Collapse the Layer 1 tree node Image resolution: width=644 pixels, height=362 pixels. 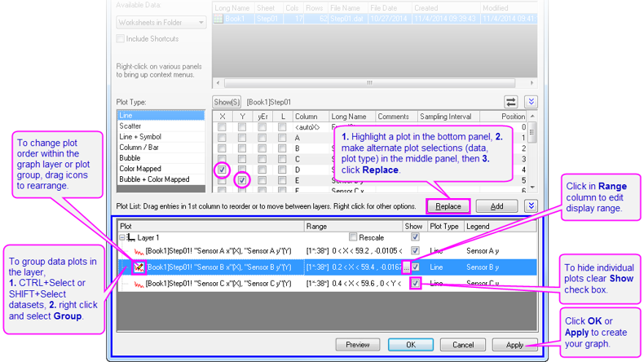(x=121, y=237)
